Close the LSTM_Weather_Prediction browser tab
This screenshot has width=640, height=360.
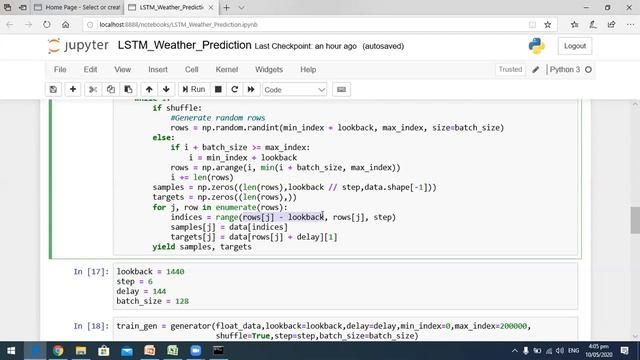click(x=211, y=7)
